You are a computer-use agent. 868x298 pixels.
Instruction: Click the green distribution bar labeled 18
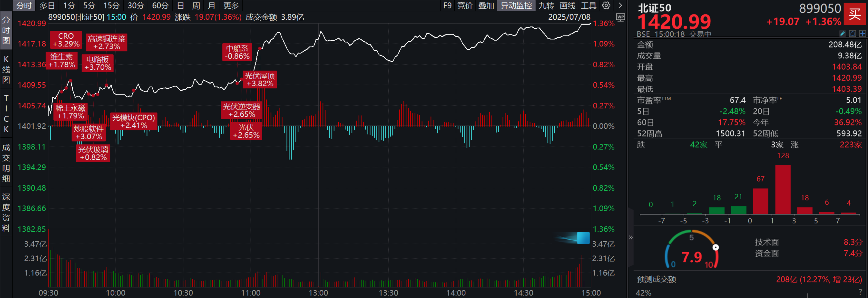(717, 210)
